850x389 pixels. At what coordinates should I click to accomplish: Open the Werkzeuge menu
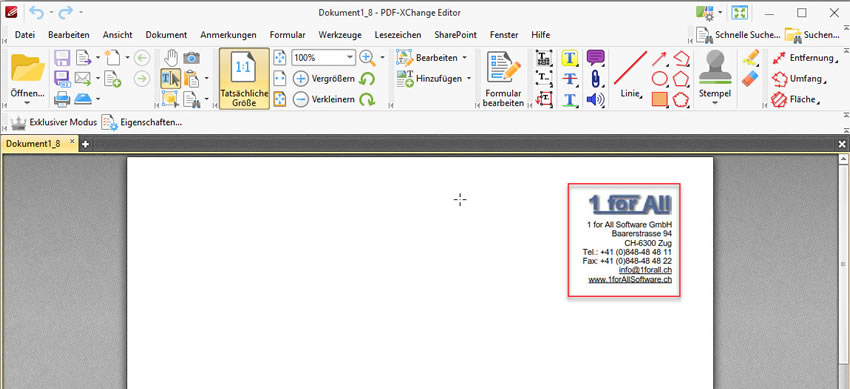tap(340, 35)
